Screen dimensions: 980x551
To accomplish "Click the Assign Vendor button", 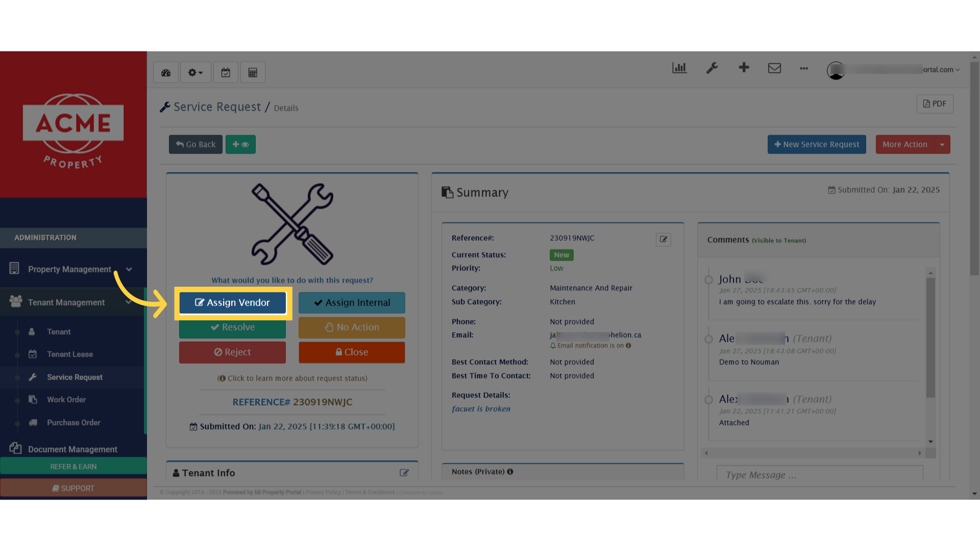I will tap(232, 303).
